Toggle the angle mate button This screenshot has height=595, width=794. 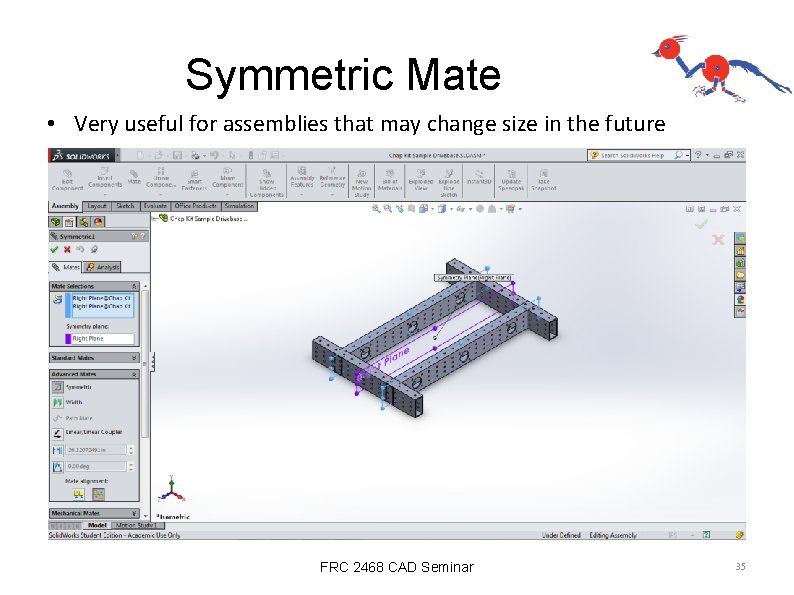click(58, 466)
